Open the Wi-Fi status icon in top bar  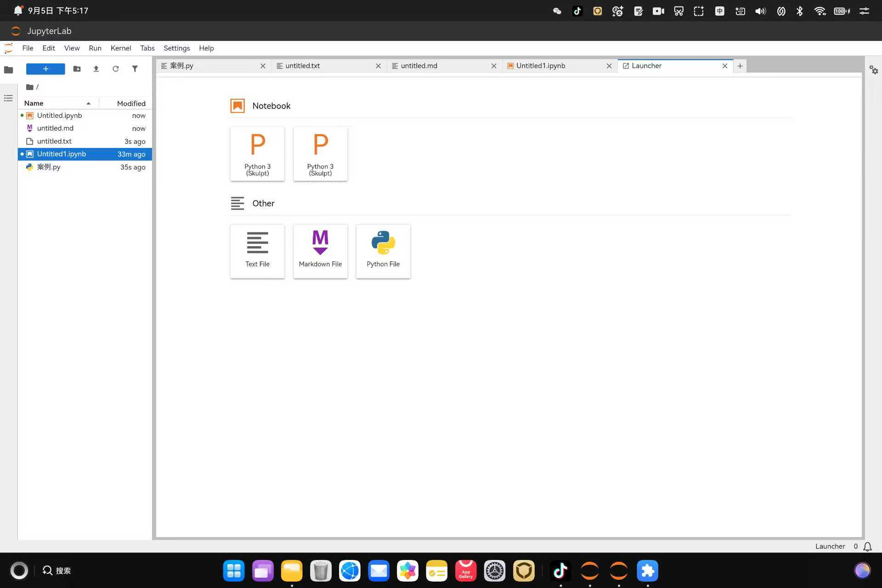click(x=820, y=11)
